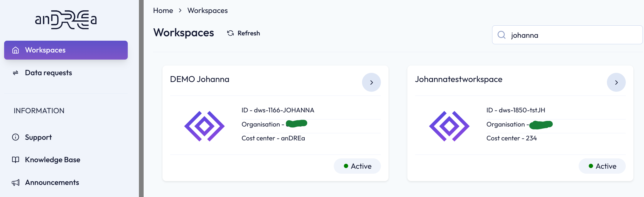This screenshot has width=644, height=197.
Task: Click the Workspaces breadcrumb link
Action: [208, 11]
